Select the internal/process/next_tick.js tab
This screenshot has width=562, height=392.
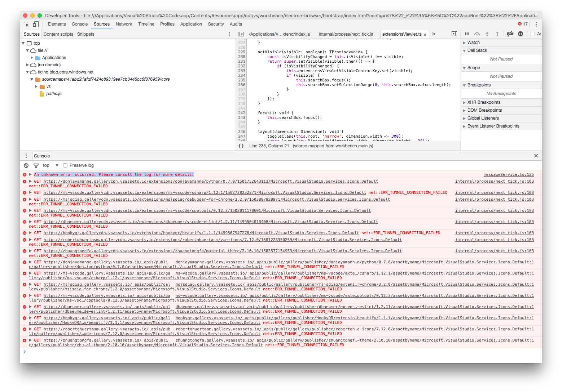click(346, 34)
